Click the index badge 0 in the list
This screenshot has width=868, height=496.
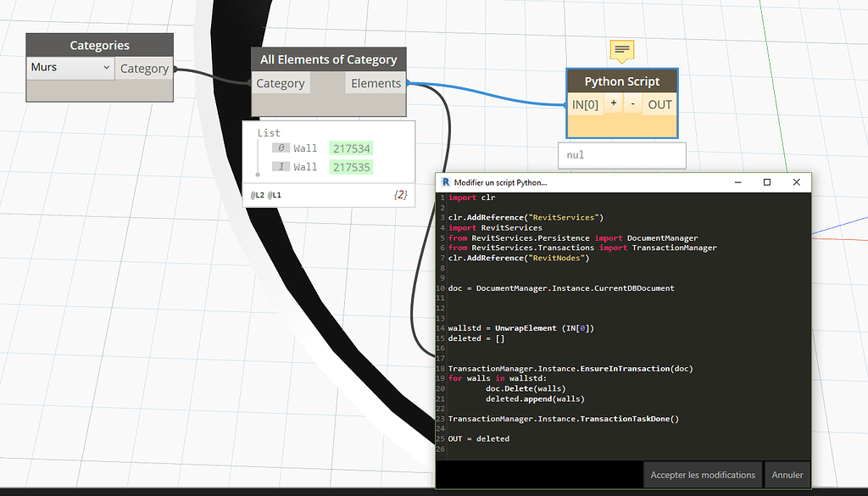click(280, 147)
